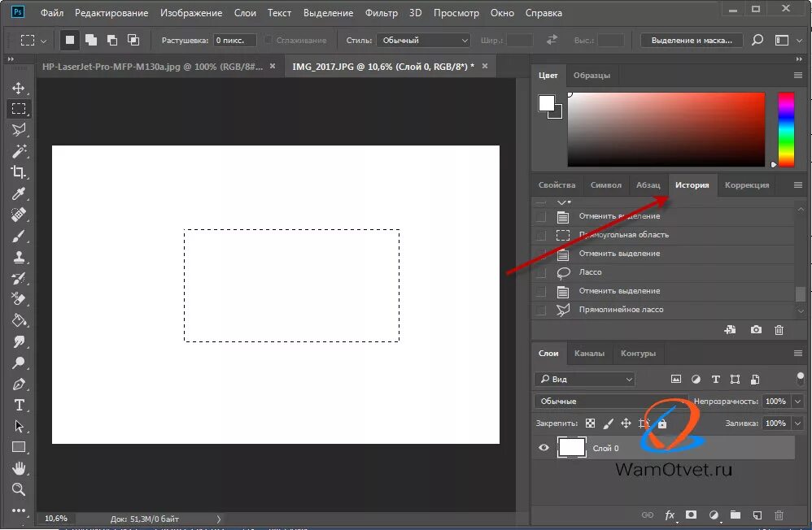Image resolution: width=812 pixels, height=530 pixels.
Task: Select the Eraser tool
Action: click(x=19, y=299)
